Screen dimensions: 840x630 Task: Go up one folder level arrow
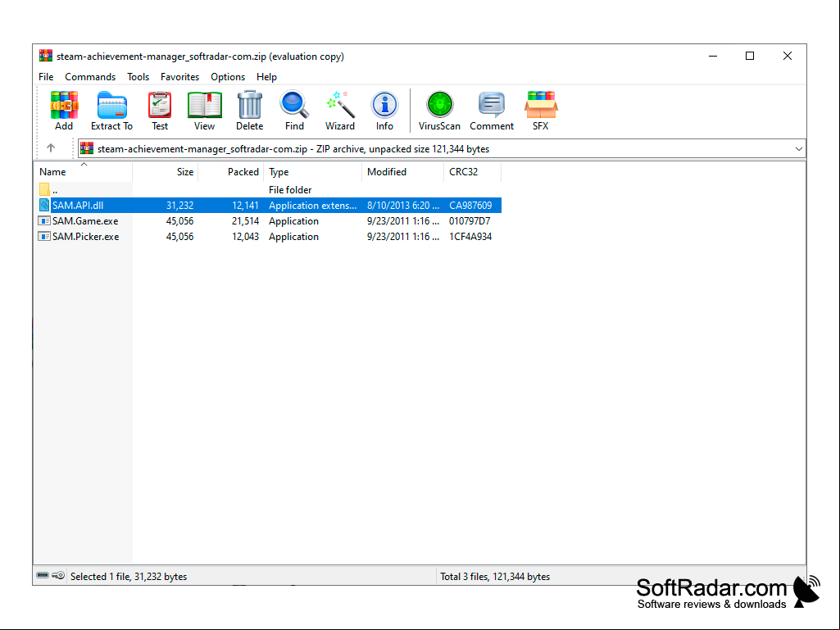(x=51, y=147)
